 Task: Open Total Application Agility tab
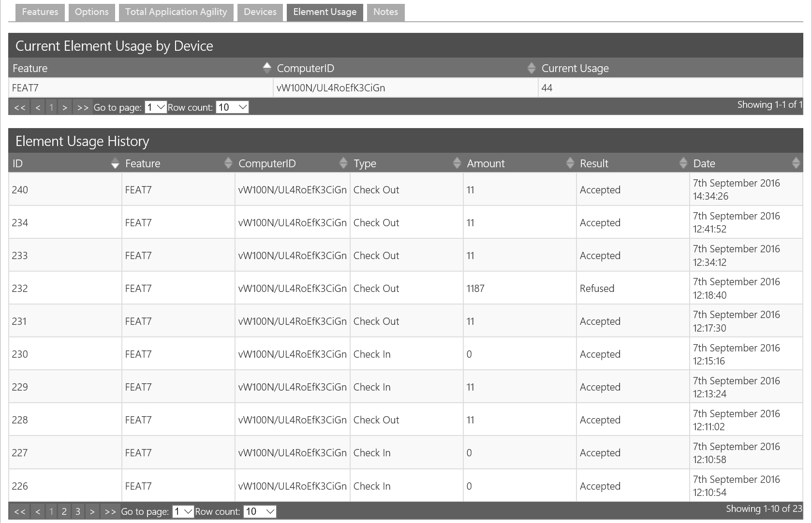(x=176, y=12)
